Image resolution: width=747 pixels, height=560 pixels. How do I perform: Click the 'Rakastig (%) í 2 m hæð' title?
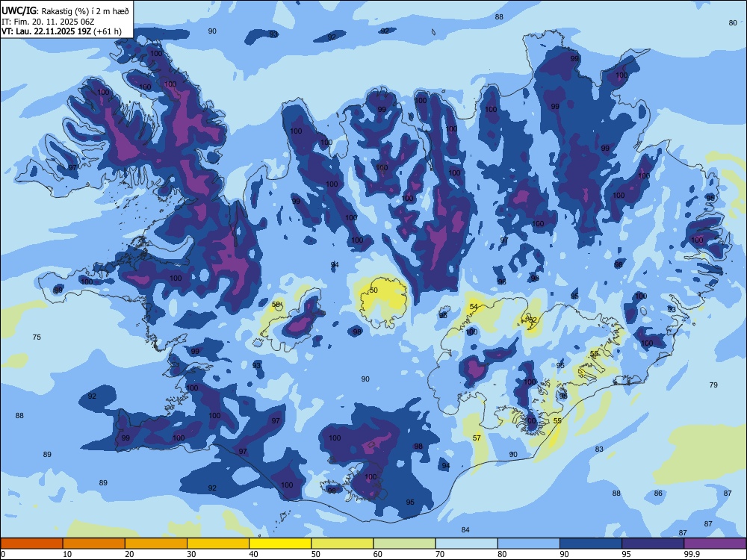pyautogui.click(x=85, y=11)
